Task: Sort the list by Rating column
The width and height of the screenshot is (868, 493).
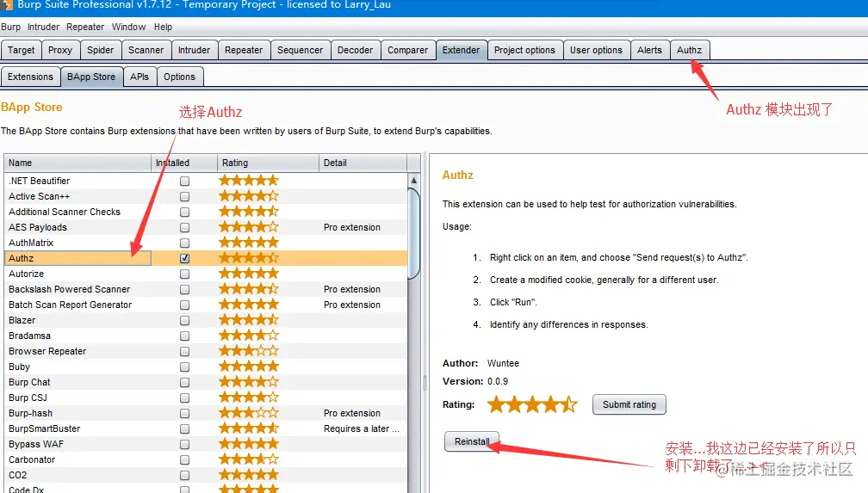Action: 268,163
